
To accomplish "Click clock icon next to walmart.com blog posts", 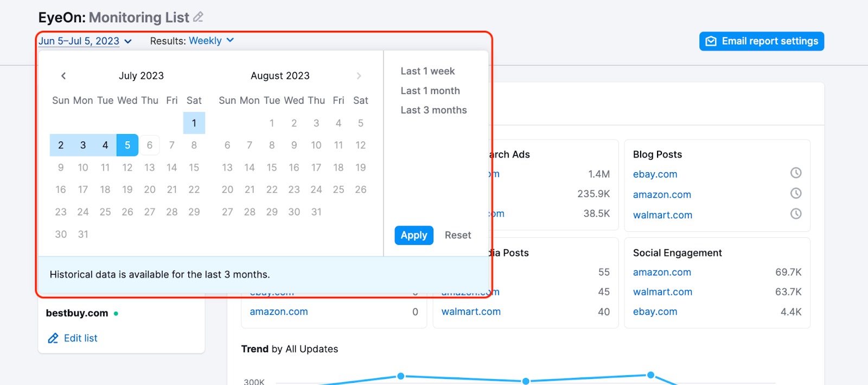I will pyautogui.click(x=795, y=214).
